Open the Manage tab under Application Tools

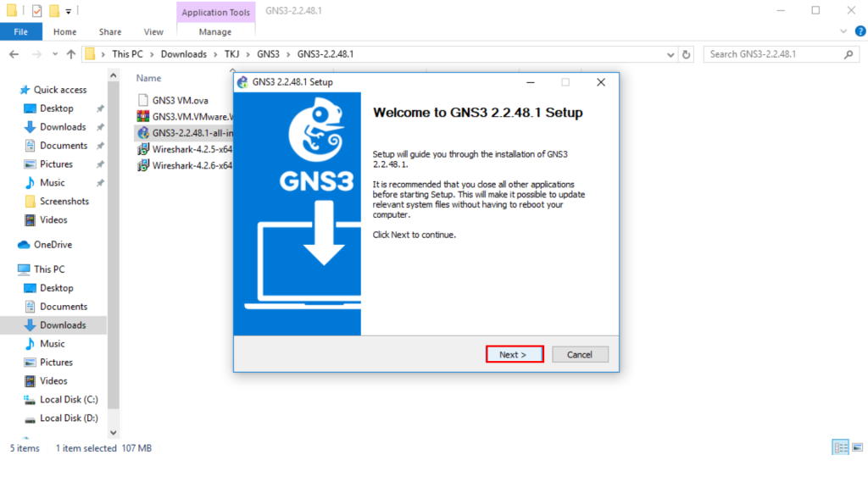coord(214,32)
